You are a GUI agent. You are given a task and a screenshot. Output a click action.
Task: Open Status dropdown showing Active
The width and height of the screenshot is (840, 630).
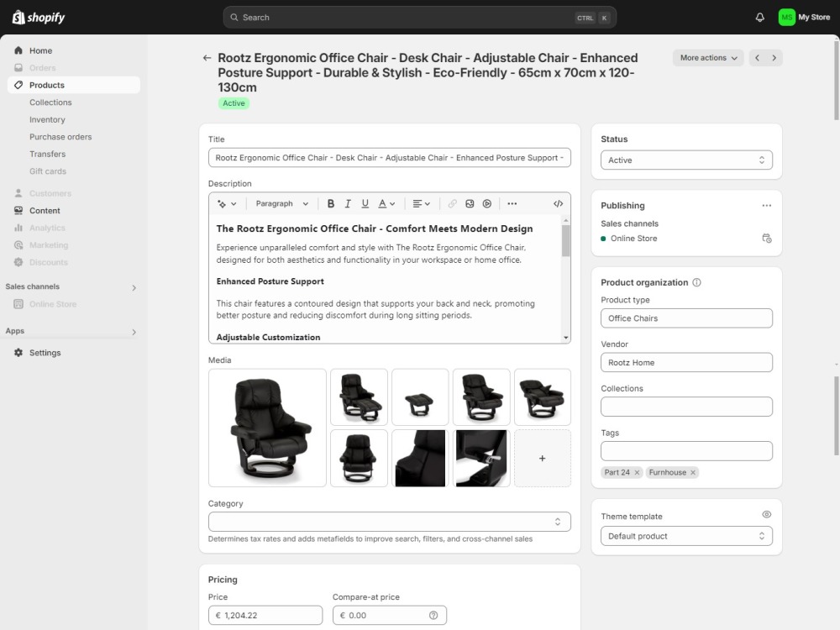click(686, 160)
